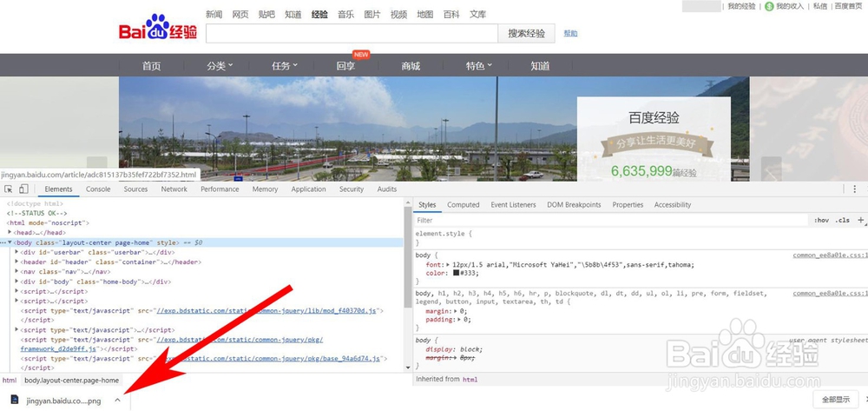Open the 知道 item in the gray navigation bar
Screen dimensions: 868x411
(540, 66)
